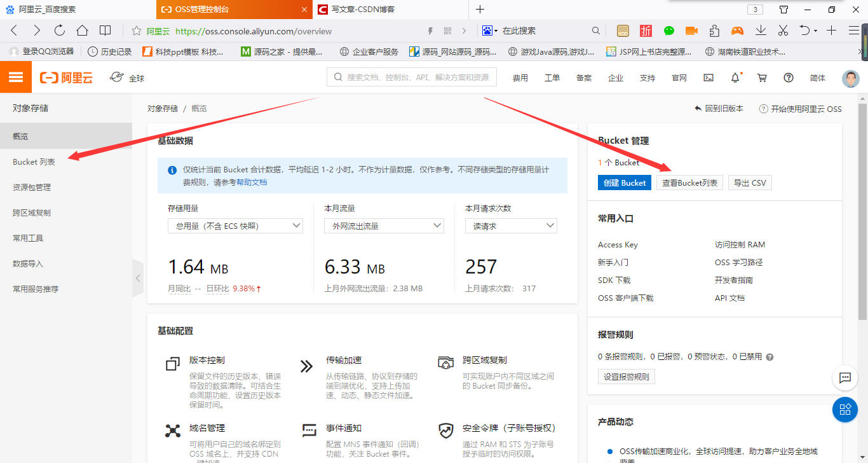This screenshot has width=868, height=463.
Task: Click the 搜索文档 search field
Action: tap(411, 77)
